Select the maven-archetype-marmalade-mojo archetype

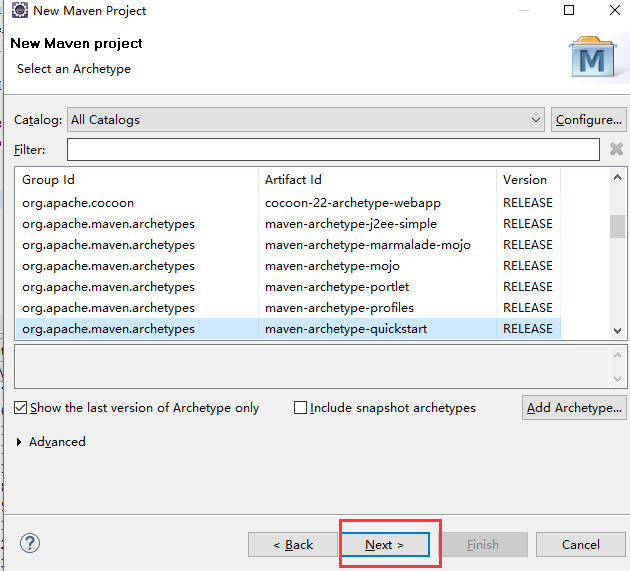(288, 245)
